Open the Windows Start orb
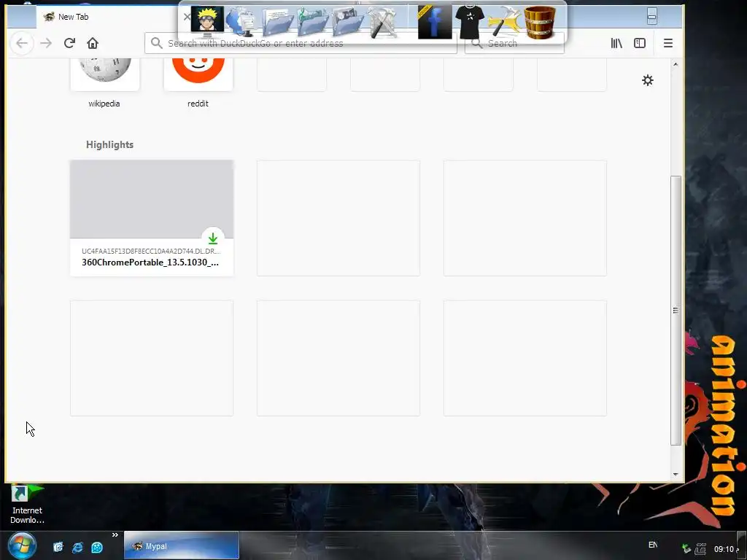Image resolution: width=747 pixels, height=560 pixels. pyautogui.click(x=21, y=545)
